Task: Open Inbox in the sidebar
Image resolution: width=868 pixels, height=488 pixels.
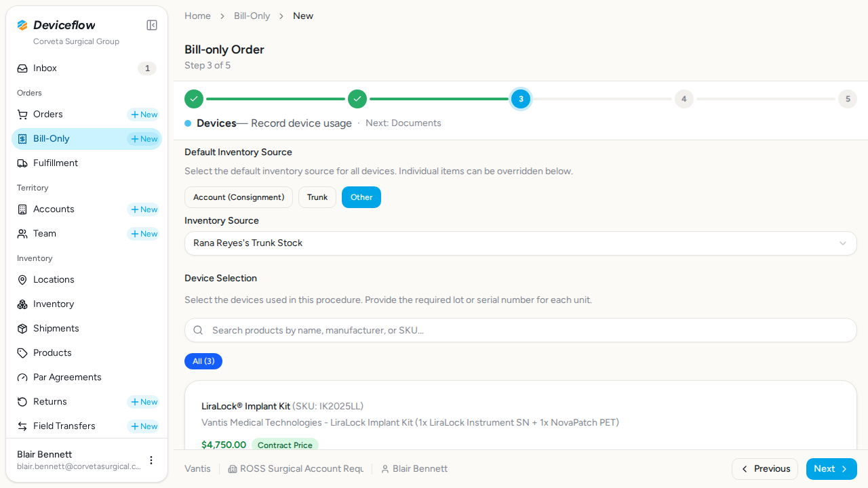Action: (x=87, y=68)
